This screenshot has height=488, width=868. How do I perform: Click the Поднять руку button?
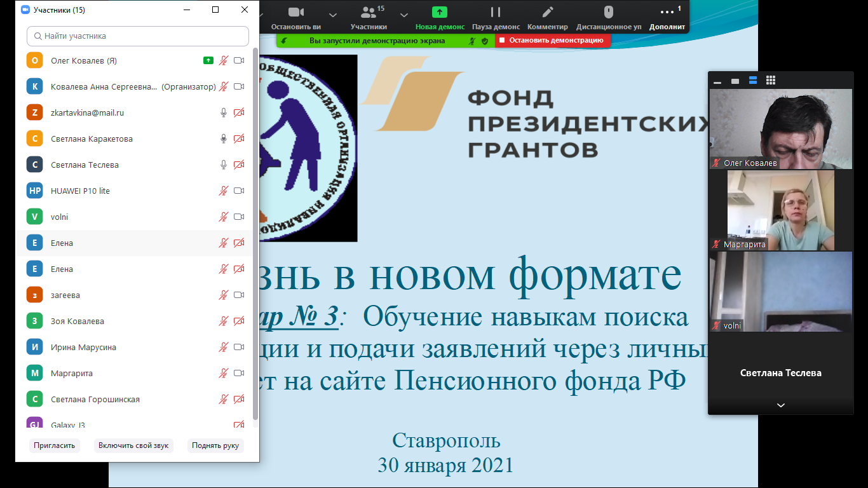pyautogui.click(x=215, y=445)
